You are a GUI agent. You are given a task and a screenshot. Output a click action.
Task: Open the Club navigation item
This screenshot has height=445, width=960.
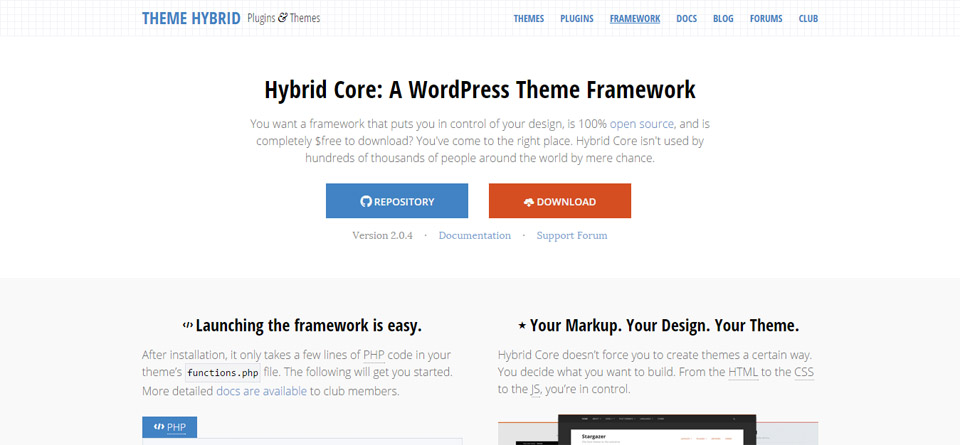point(808,18)
